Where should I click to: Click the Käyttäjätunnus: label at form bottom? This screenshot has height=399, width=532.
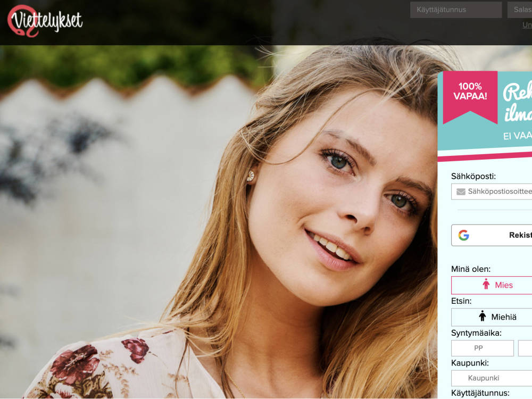pos(480,393)
